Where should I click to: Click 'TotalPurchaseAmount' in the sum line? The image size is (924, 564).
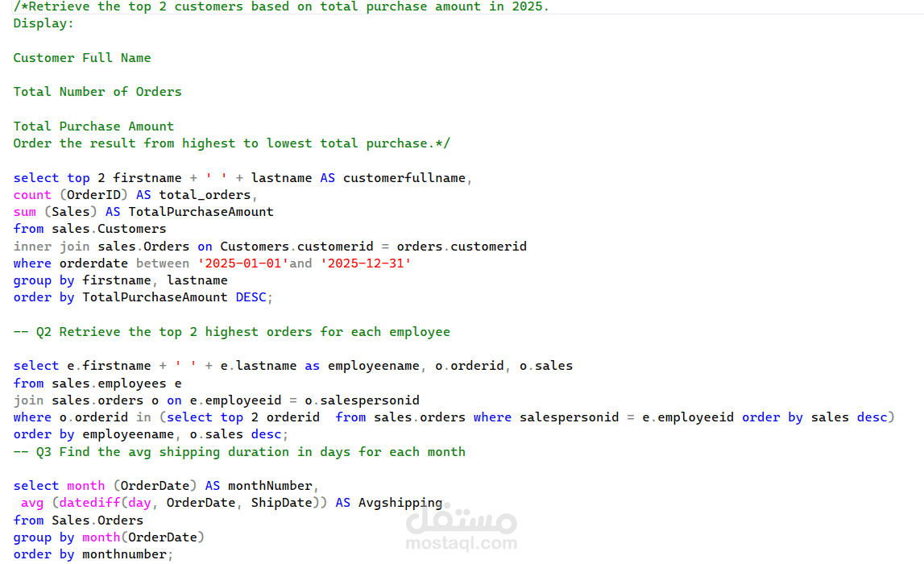point(201,212)
